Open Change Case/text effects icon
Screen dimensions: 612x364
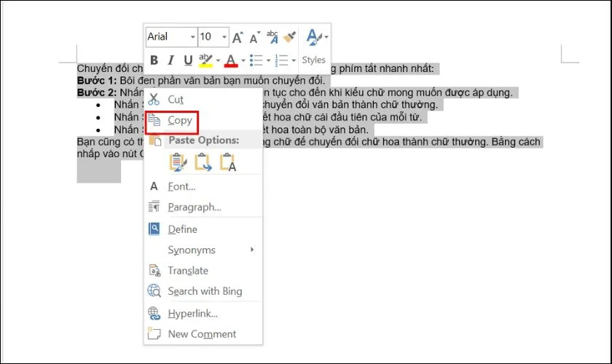click(x=272, y=37)
